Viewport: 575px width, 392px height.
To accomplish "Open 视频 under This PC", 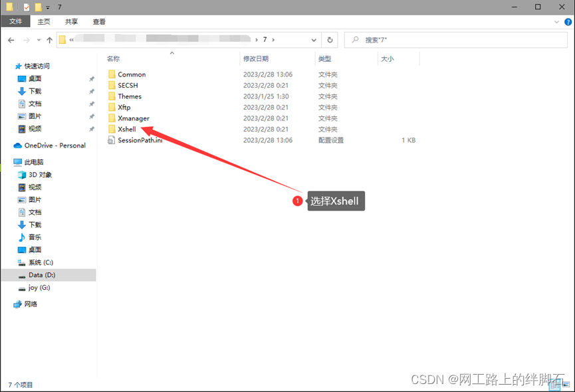I will tap(35, 187).
